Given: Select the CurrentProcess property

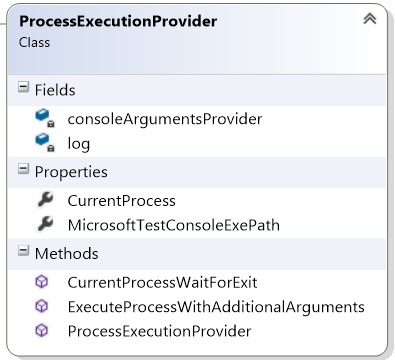Looking at the screenshot, I should tap(121, 201).
